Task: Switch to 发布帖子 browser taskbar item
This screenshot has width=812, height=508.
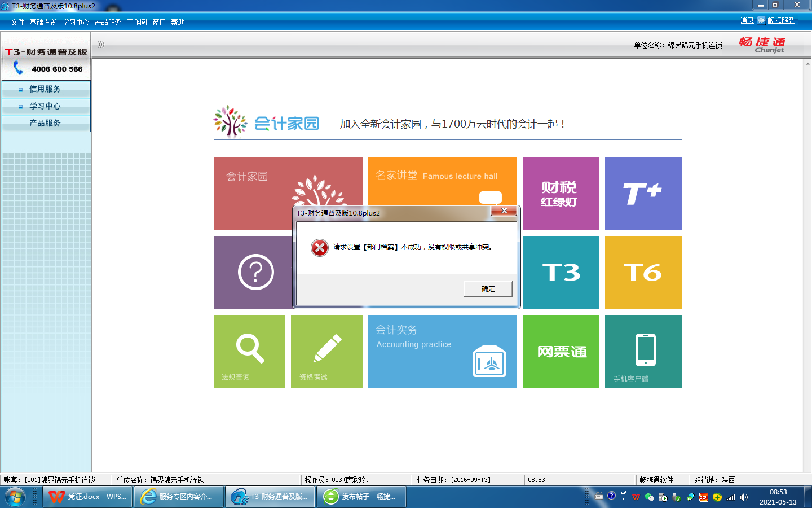Action: (x=362, y=497)
